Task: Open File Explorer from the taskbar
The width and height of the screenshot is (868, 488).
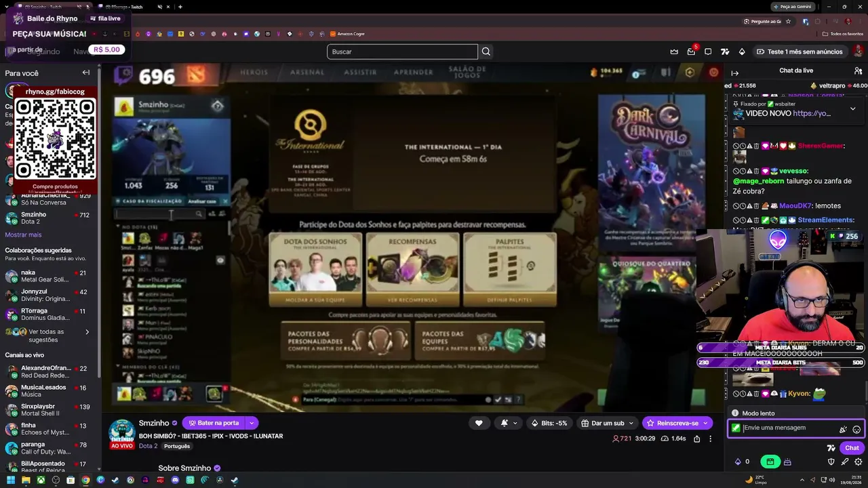Action: (x=26, y=480)
